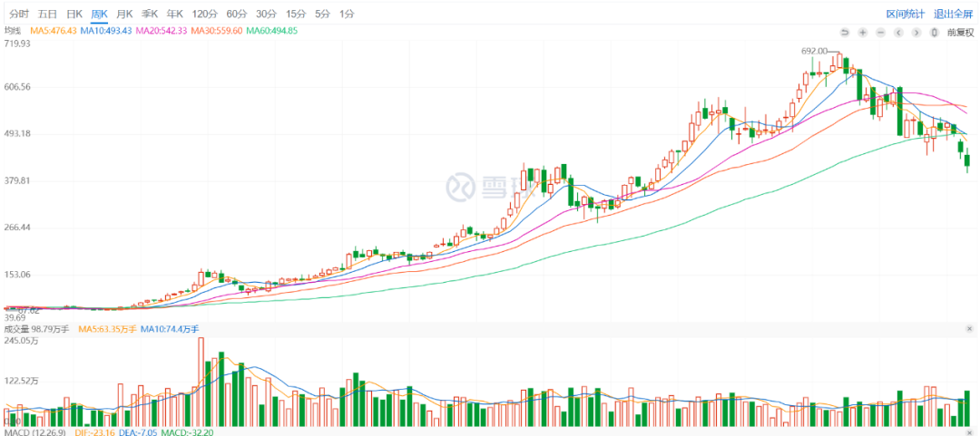Screen dimensions: 980x436
Task: Click the MA5 moving average legend
Action: coord(53,31)
